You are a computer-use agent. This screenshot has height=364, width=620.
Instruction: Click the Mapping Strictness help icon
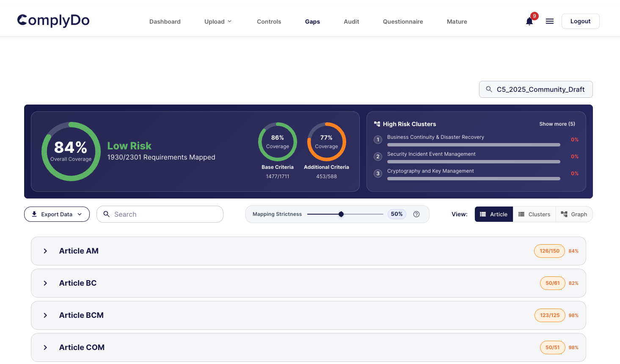tap(416, 214)
